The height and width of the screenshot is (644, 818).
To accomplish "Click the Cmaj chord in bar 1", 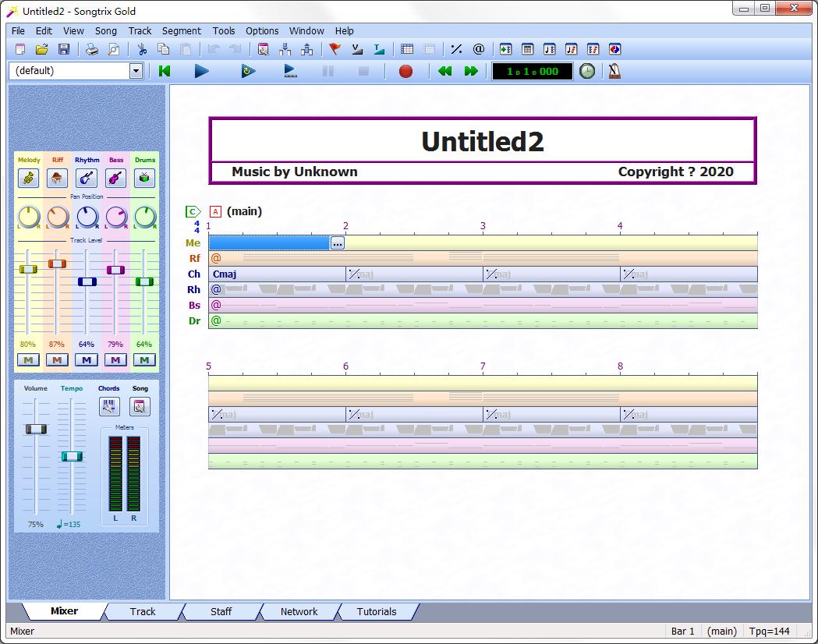I will [x=225, y=274].
